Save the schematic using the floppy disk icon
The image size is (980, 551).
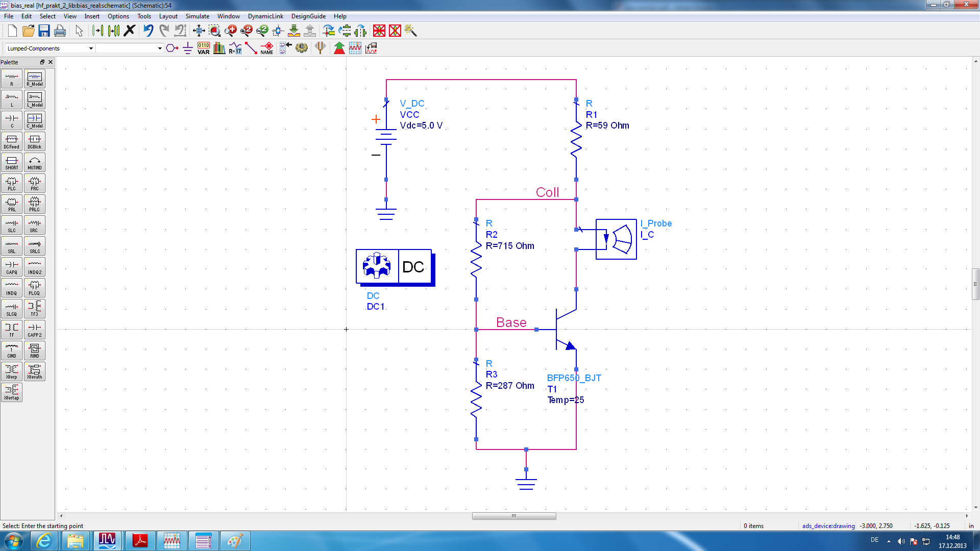point(44,31)
